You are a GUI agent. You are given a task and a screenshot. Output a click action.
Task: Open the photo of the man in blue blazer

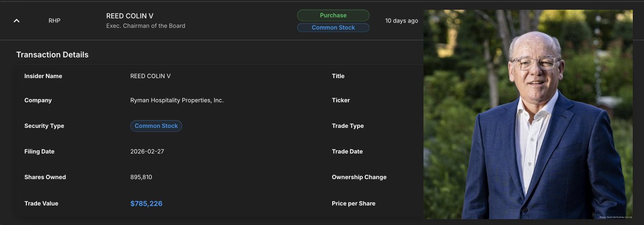pos(528,114)
